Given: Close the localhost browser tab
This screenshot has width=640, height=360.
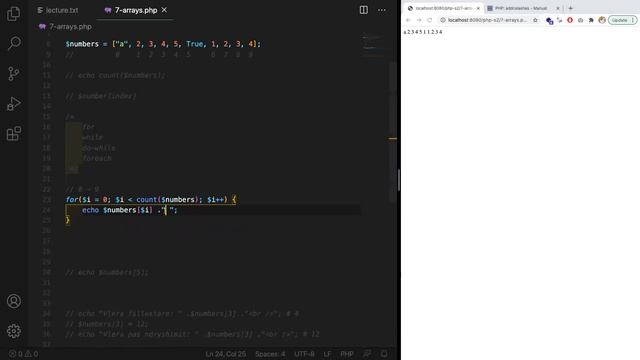Looking at the screenshot, I should (478, 8).
